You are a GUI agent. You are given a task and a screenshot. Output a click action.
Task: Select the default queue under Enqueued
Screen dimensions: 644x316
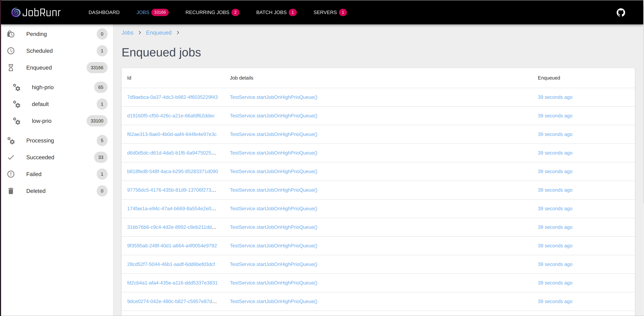[40, 104]
